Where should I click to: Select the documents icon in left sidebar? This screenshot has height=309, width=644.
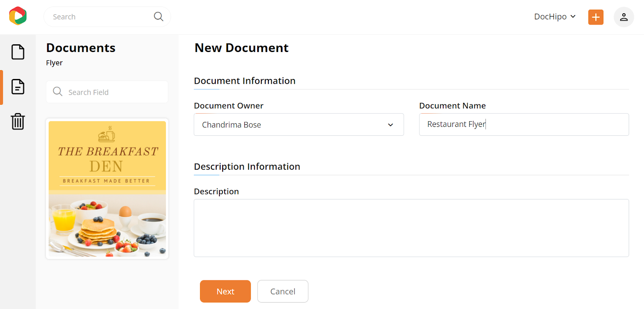pos(18,87)
